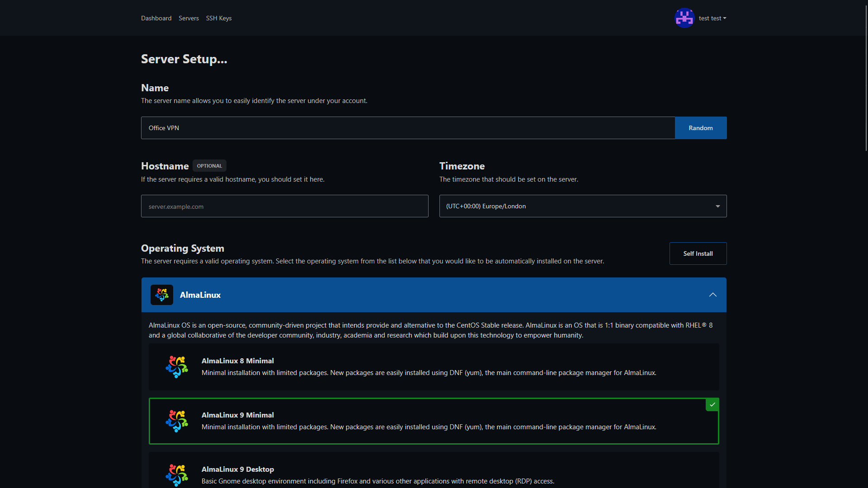Screen dimensions: 868x488
Task: Click the server name input field
Action: [x=408, y=128]
